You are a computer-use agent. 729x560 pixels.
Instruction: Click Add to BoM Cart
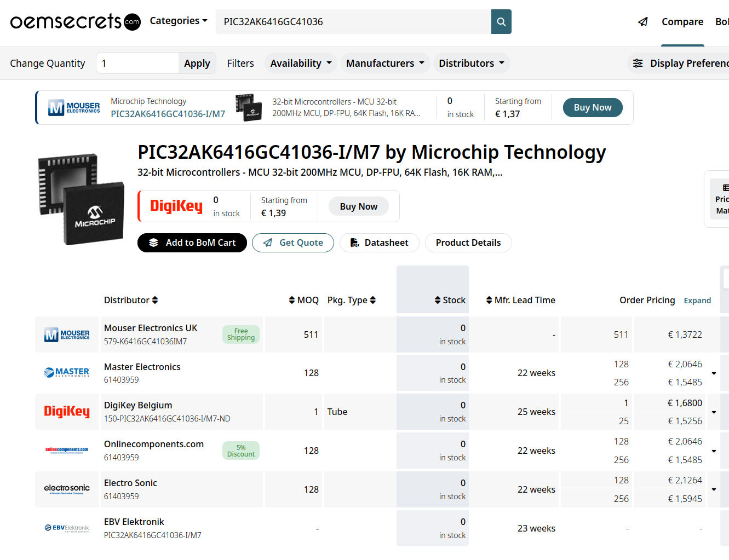192,243
